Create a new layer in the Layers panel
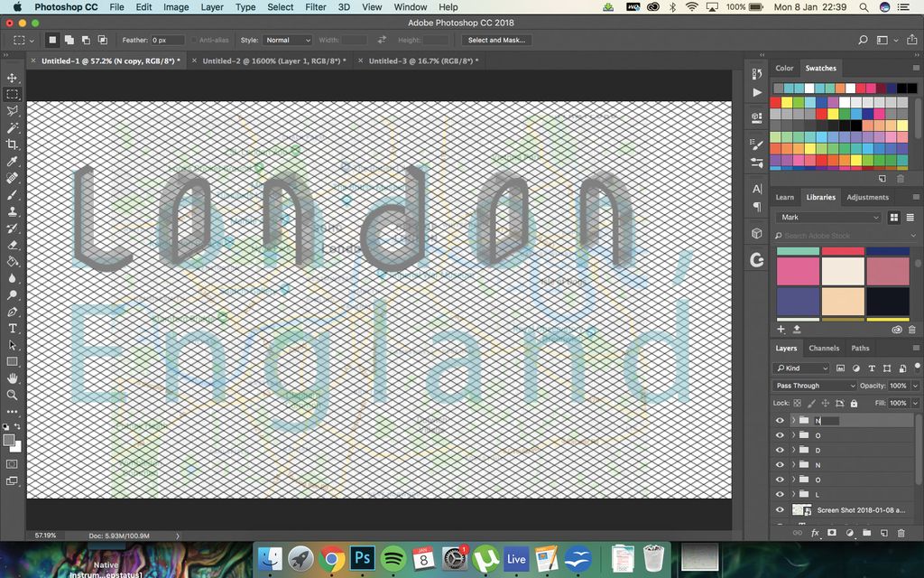Screen dimensions: 924x578 (x=884, y=533)
